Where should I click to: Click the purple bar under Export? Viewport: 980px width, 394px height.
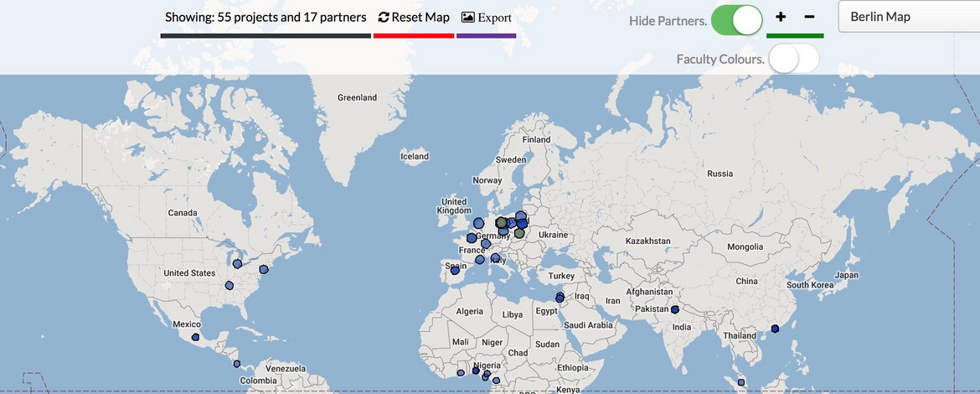pos(486,36)
